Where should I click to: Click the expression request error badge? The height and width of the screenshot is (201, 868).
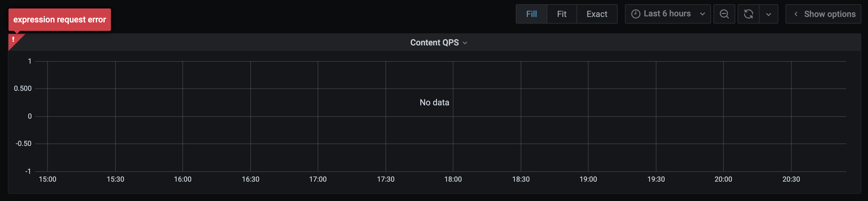click(x=59, y=19)
